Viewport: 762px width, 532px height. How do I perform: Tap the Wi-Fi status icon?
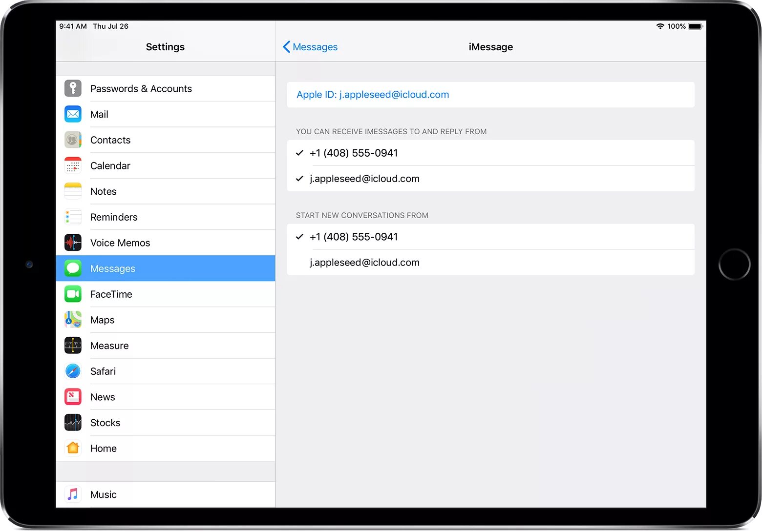pyautogui.click(x=660, y=26)
